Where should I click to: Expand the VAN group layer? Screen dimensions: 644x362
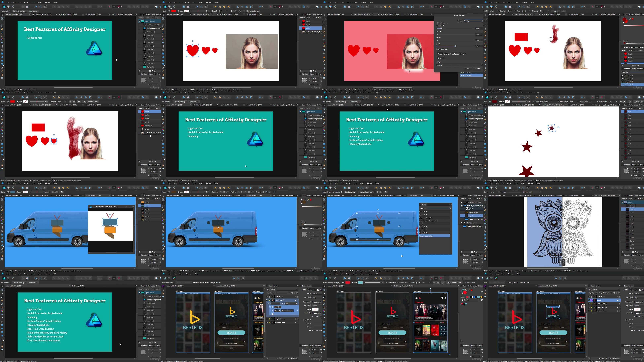click(x=462, y=223)
